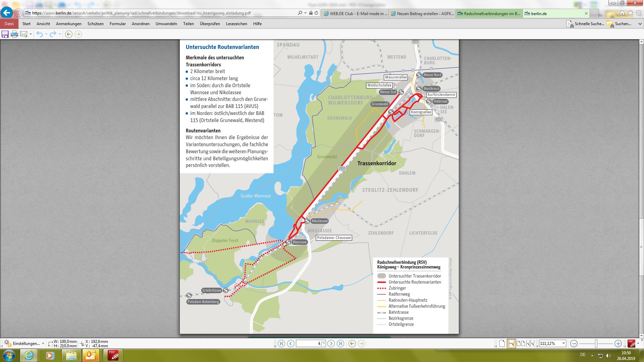Open the Formular menu
Screen dimensions: 644x362
pos(118,24)
